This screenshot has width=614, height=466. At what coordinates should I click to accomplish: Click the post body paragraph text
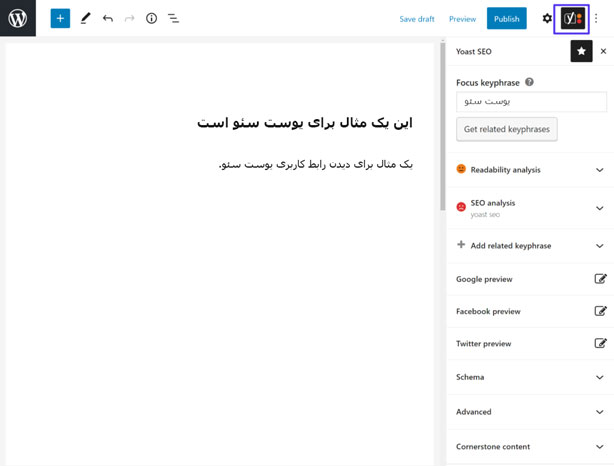[x=316, y=164]
